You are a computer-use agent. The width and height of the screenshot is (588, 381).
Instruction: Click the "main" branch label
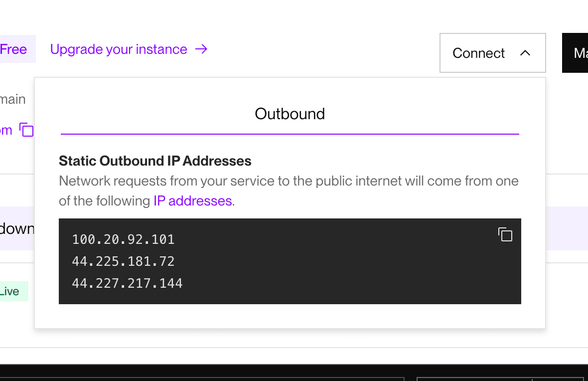(13, 99)
